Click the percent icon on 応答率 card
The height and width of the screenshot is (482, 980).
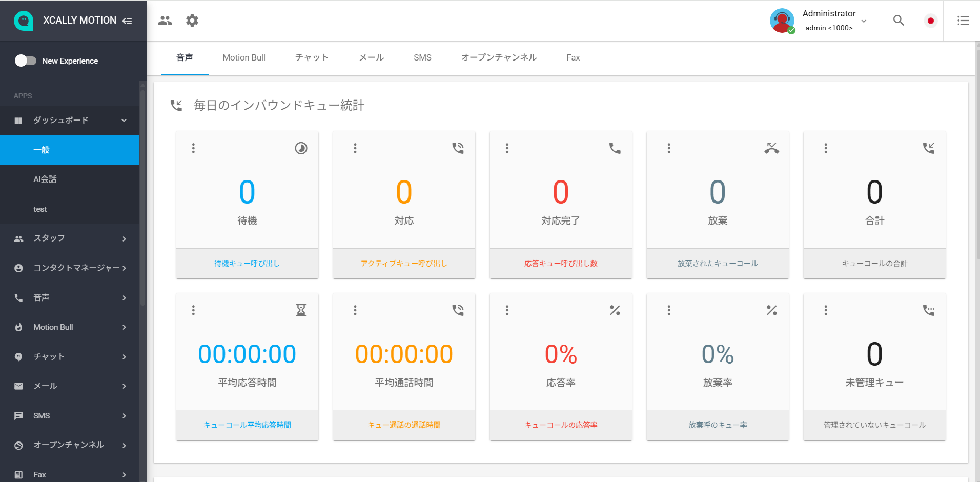[x=615, y=310]
